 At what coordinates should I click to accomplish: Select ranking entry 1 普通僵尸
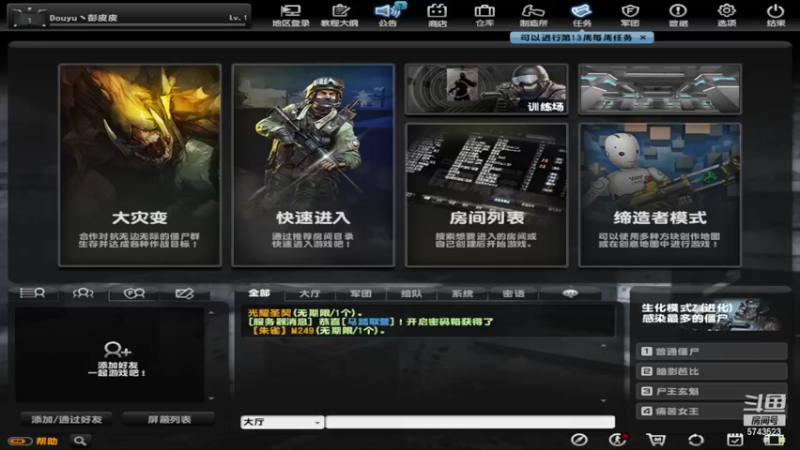[711, 352]
